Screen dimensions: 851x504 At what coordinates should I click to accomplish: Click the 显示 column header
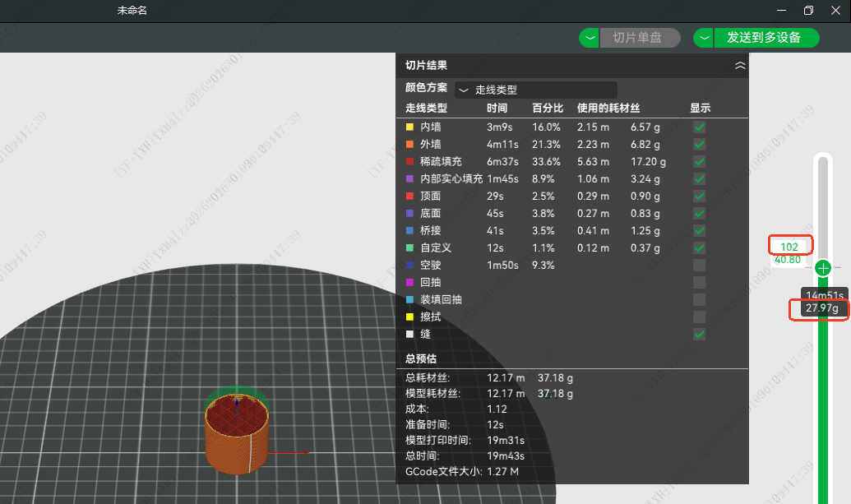point(700,109)
